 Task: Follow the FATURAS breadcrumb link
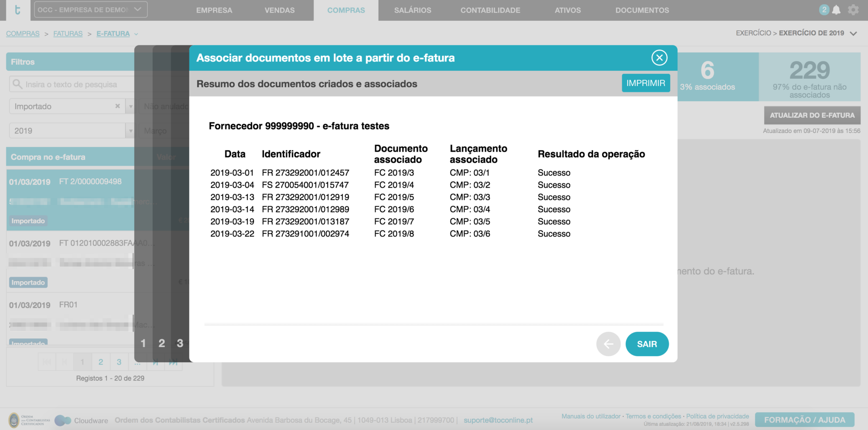point(68,33)
